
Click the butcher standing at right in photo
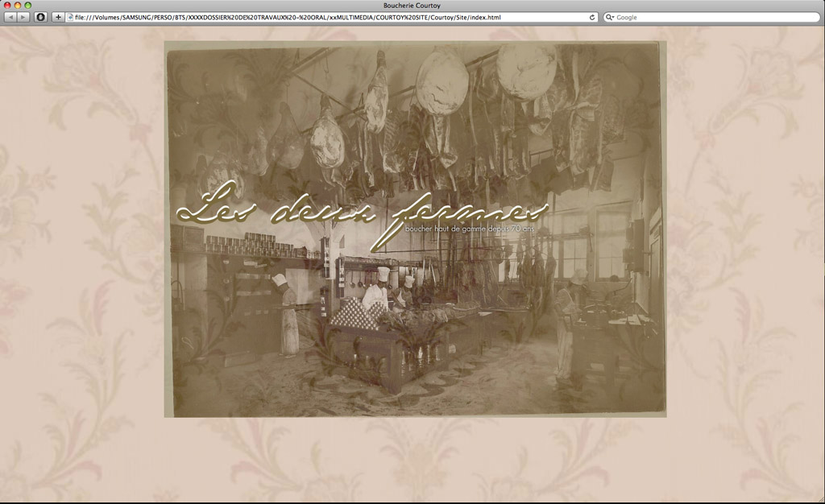569,322
